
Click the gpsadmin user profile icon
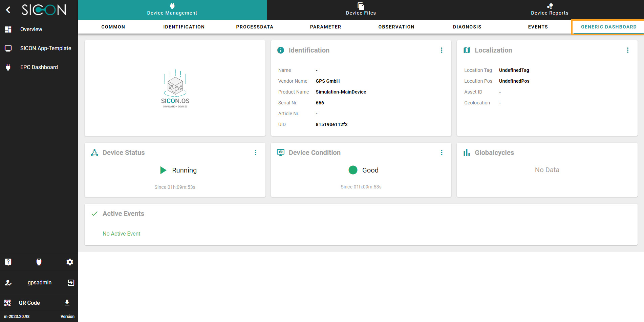point(8,282)
